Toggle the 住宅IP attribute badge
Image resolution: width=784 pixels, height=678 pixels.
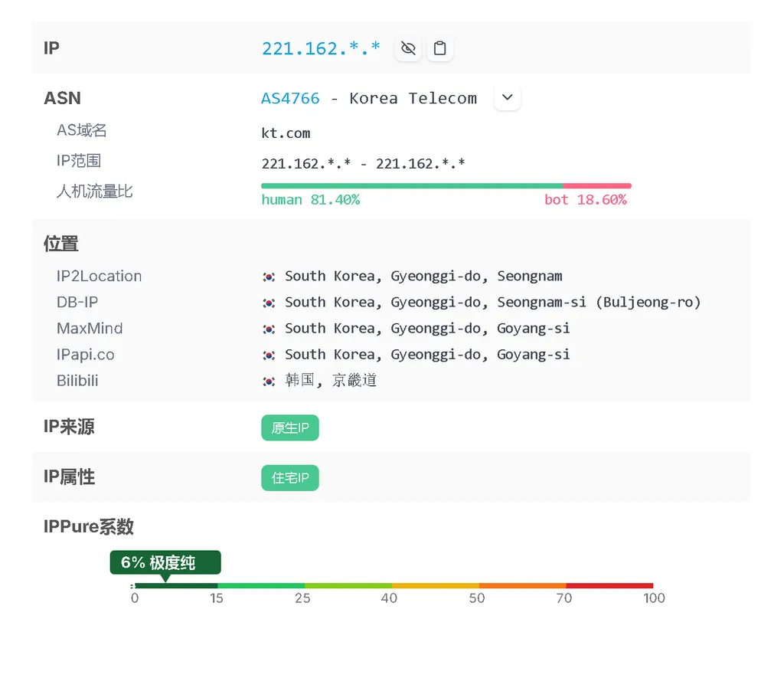(x=289, y=477)
